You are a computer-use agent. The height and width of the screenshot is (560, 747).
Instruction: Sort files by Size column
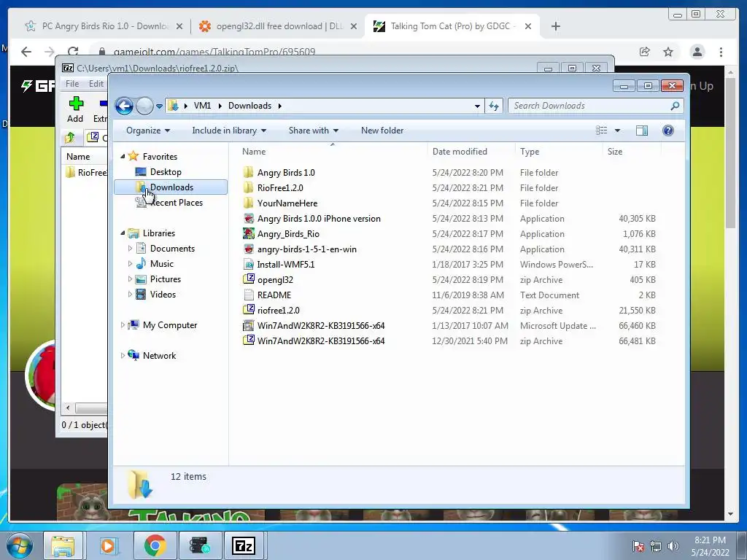click(x=614, y=152)
